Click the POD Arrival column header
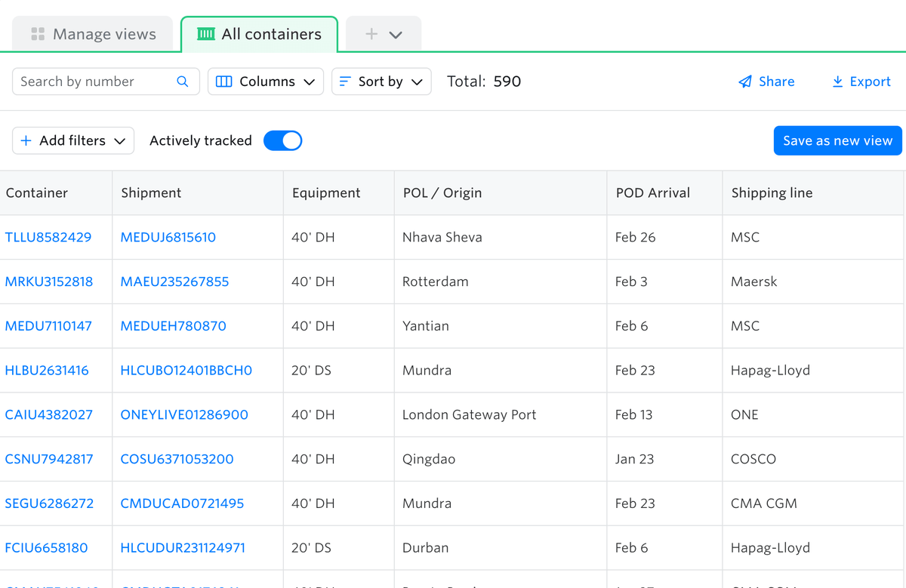This screenshot has width=906, height=588. click(653, 192)
